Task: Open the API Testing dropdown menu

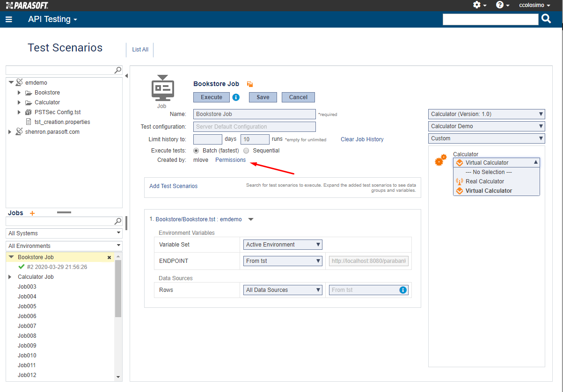Action: [x=52, y=19]
